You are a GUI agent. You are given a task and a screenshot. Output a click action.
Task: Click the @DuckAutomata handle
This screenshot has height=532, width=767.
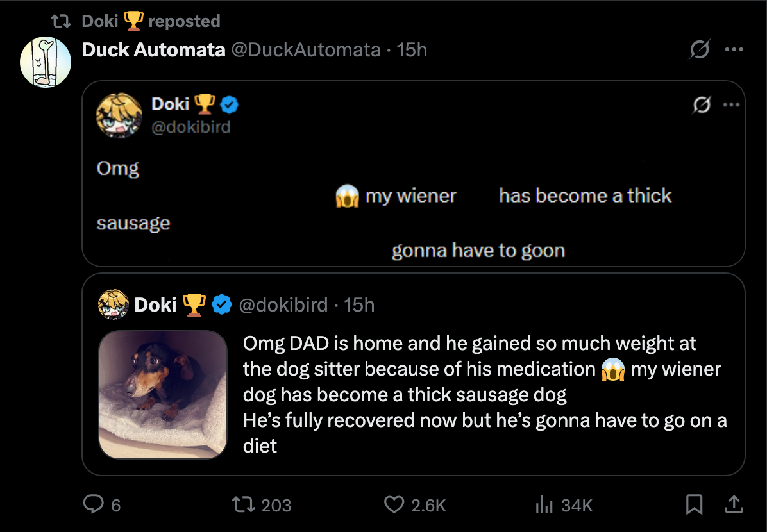tap(305, 49)
